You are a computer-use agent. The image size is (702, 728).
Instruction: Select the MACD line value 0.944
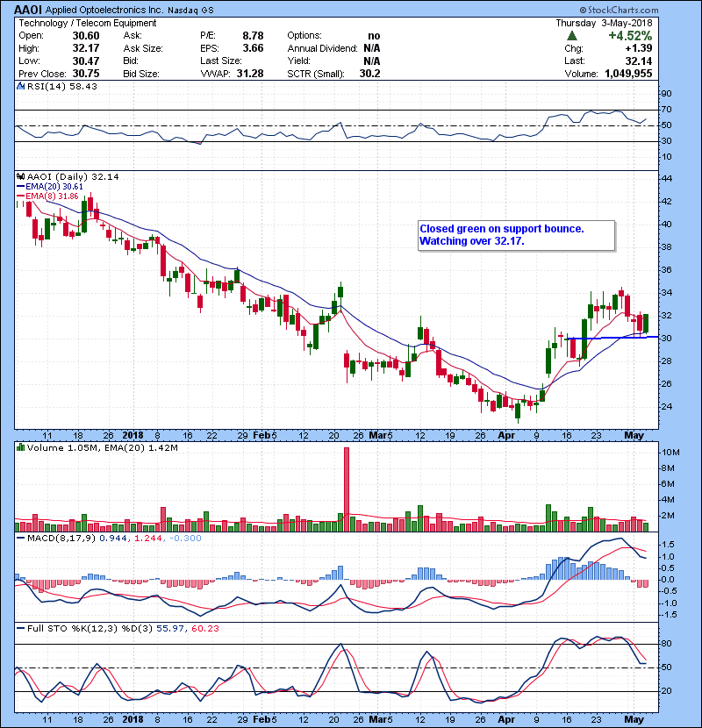tap(112, 539)
